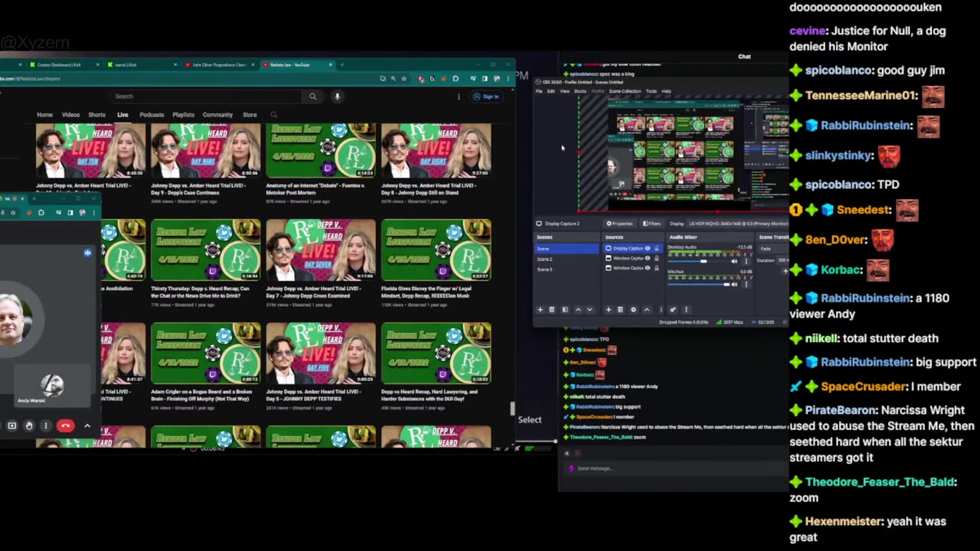This screenshot has width=980, height=551.
Task: Open YouTube settings three-dot menu
Action: [x=459, y=96]
